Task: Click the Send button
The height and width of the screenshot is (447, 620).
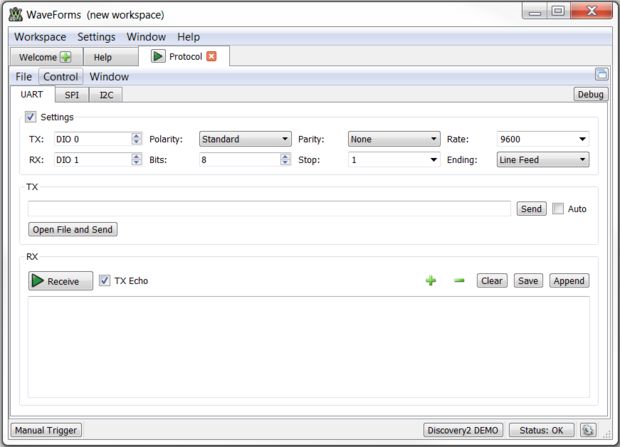Action: [531, 208]
